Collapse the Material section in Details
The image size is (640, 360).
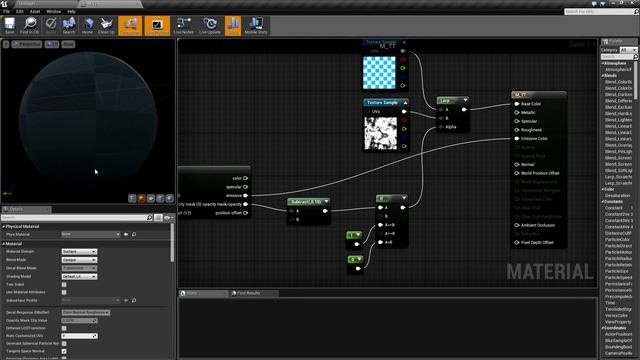coord(3,244)
